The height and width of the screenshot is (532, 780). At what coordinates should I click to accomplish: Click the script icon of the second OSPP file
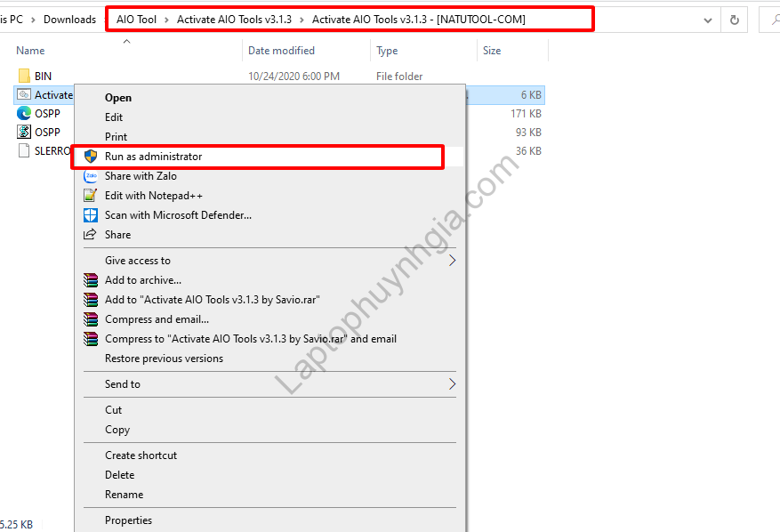coord(24,132)
